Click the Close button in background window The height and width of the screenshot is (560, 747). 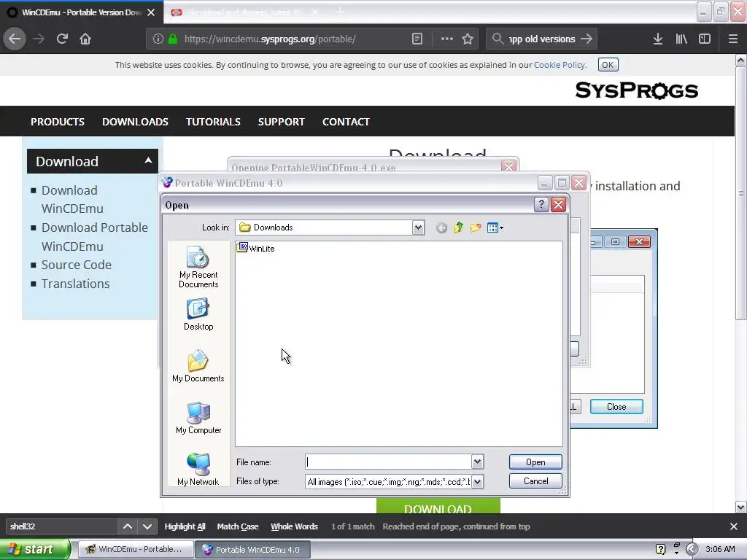pos(616,407)
